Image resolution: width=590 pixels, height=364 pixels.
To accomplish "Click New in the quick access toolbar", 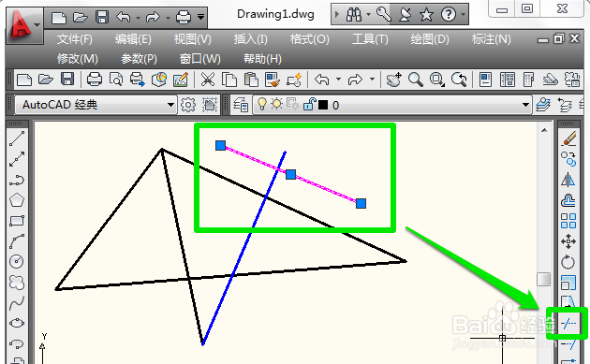I will 59,18.
